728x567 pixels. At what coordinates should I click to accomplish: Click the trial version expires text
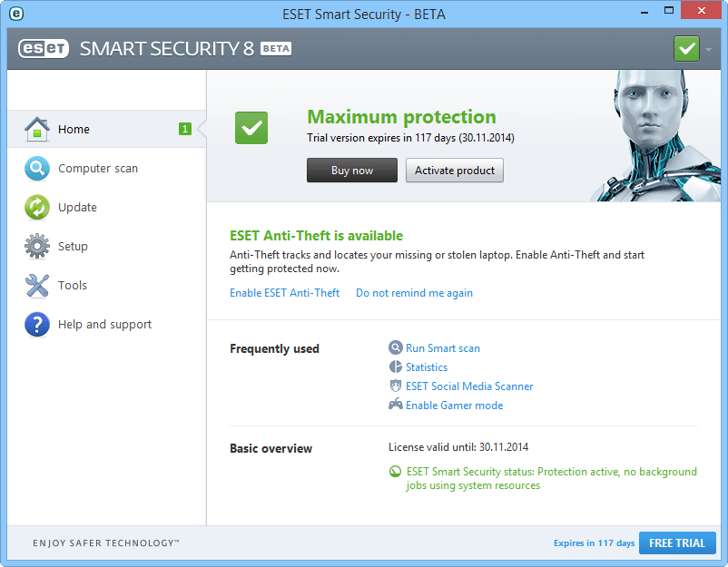[410, 138]
